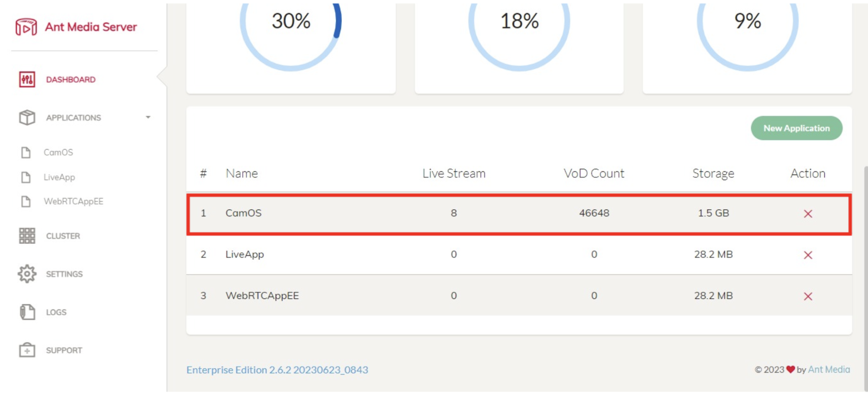The width and height of the screenshot is (868, 395).
Task: Click the Ant Media Server logo icon
Action: click(x=26, y=27)
